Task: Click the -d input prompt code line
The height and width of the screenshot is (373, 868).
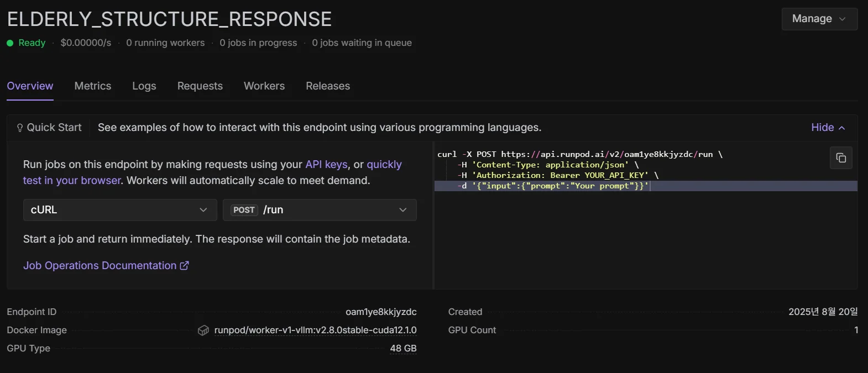Action: (553, 186)
